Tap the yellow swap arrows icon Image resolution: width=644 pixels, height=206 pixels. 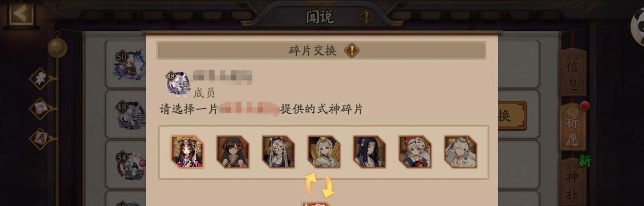tap(319, 185)
